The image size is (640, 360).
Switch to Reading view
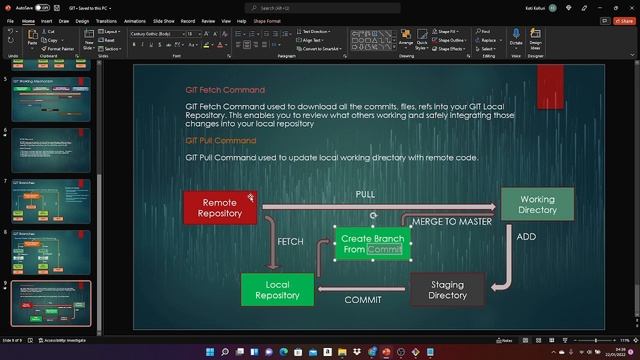551,340
